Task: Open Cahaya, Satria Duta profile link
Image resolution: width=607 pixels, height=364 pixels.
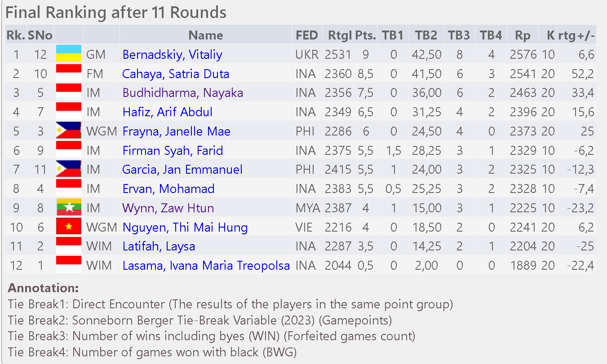Action: [176, 74]
